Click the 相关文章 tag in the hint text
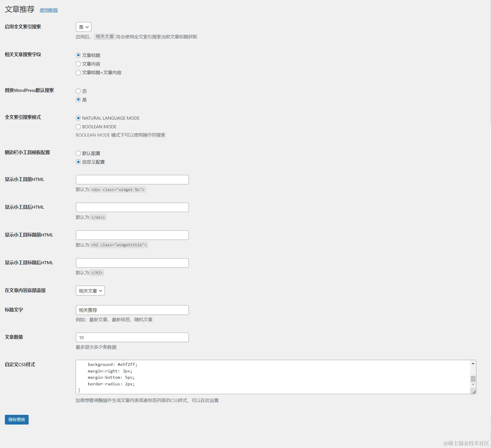Image resolution: width=491 pixels, height=448 pixels. coord(105,37)
